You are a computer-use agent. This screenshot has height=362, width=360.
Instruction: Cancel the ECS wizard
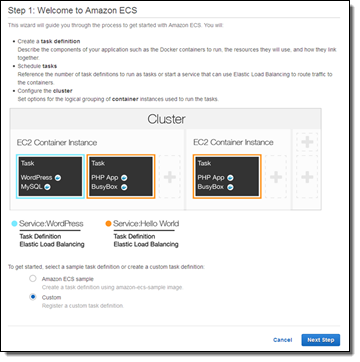283,340
